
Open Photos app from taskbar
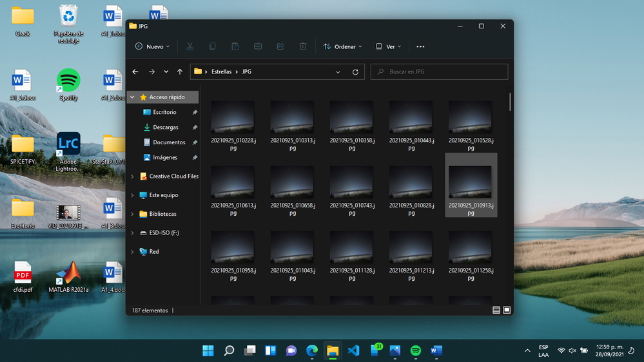click(395, 350)
